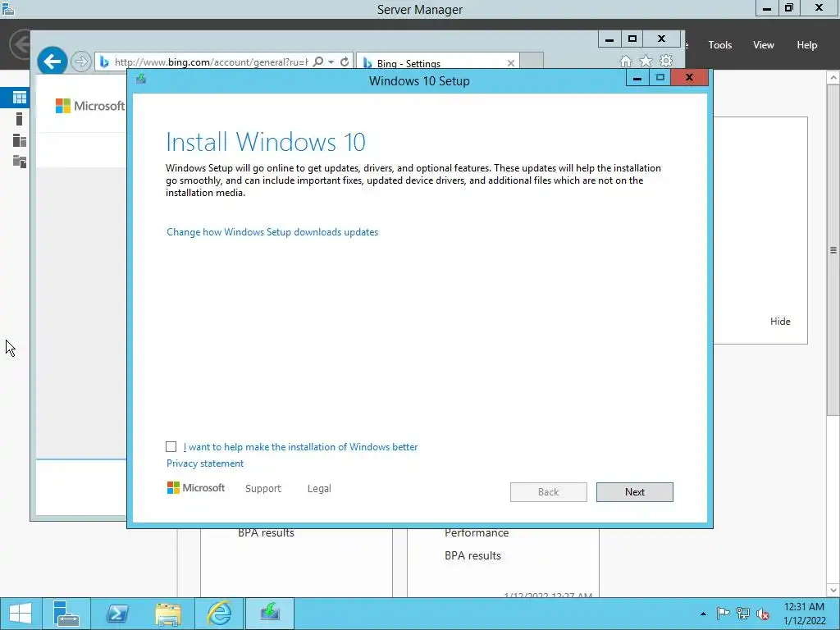840x630 pixels.
Task: Open Internet Explorer Tools gear icon
Action: 666,61
